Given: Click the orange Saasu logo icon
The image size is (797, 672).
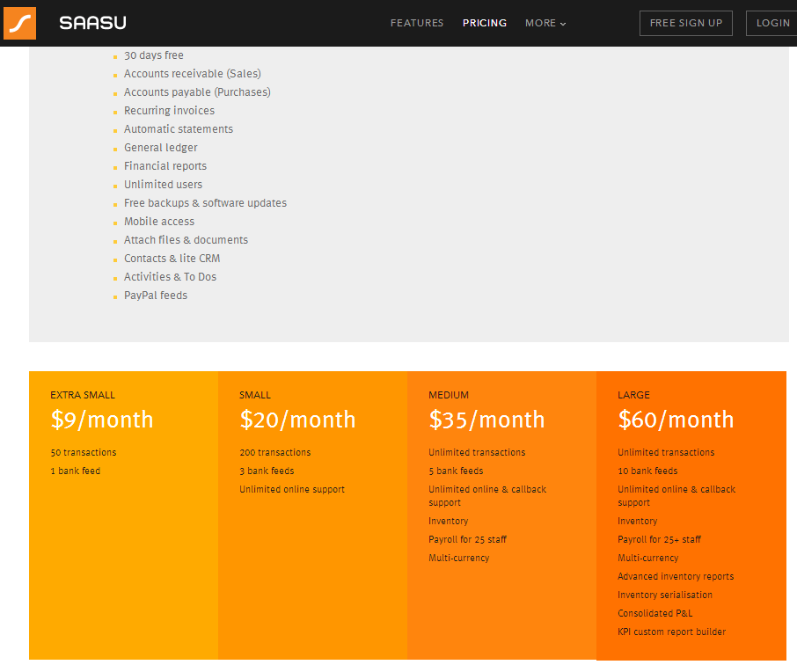Looking at the screenshot, I should [x=19, y=23].
